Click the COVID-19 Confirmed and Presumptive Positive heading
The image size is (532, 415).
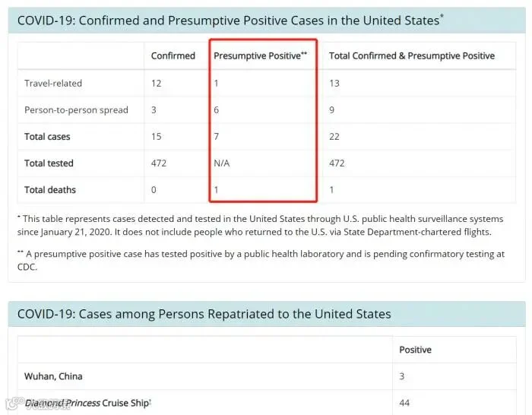pyautogui.click(x=230, y=21)
